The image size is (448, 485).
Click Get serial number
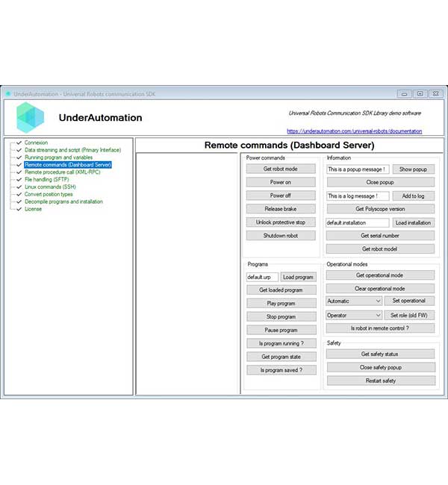(380, 235)
